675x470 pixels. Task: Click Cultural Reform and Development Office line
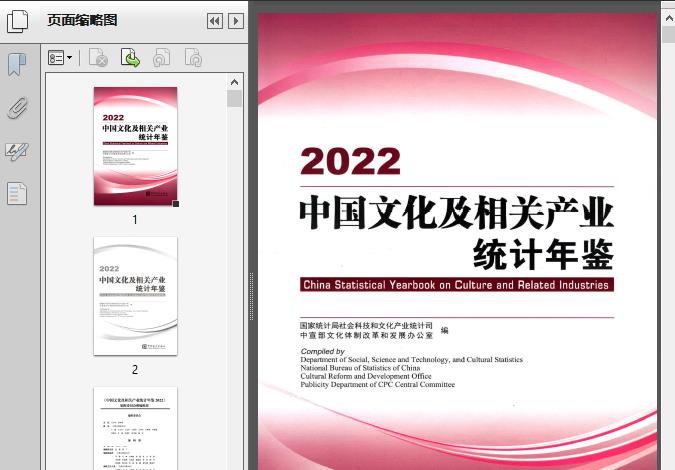pos(366,376)
